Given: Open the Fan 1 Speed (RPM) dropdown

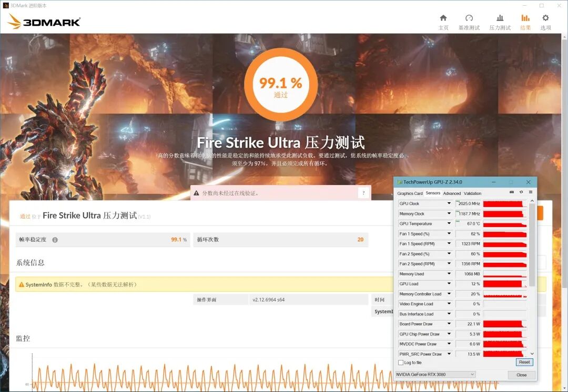Looking at the screenshot, I should coord(449,244).
